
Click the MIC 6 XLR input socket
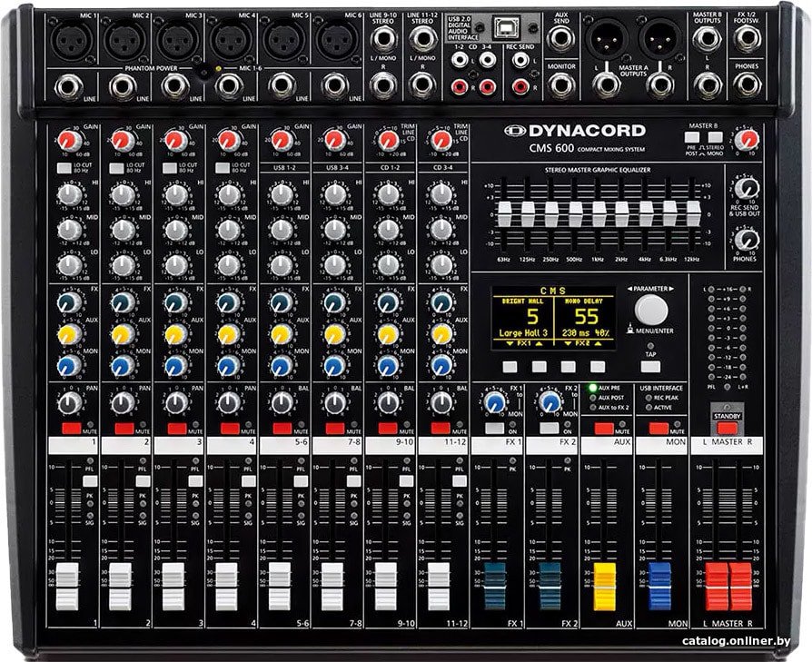pyautogui.click(x=336, y=40)
